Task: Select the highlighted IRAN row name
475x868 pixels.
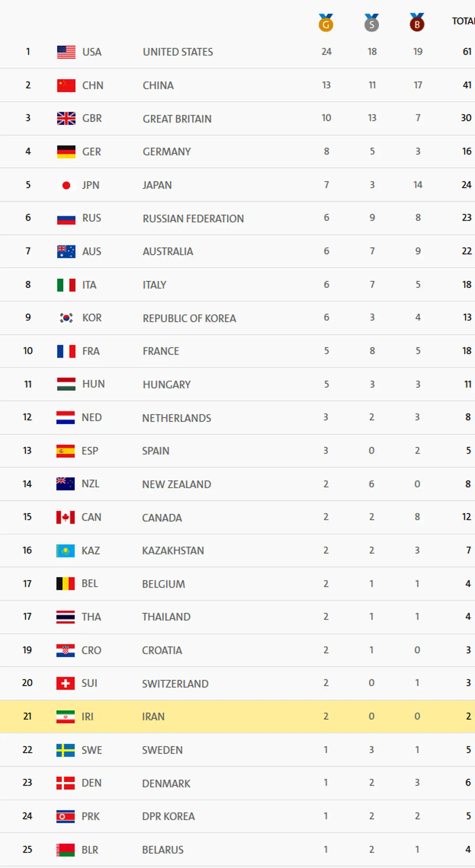Action: coord(153,717)
